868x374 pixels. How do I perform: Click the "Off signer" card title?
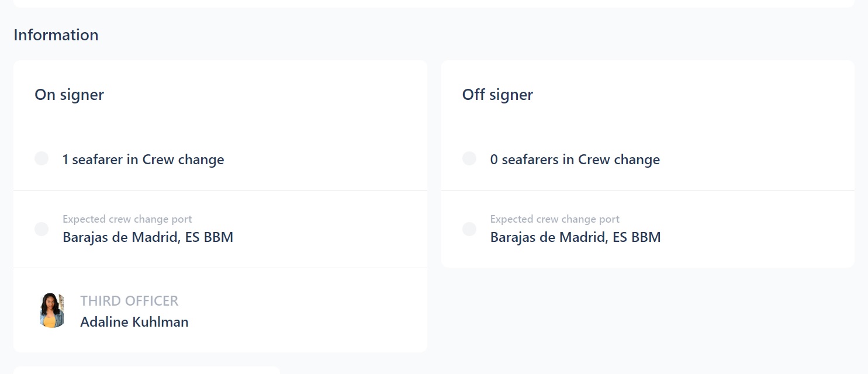click(x=497, y=95)
